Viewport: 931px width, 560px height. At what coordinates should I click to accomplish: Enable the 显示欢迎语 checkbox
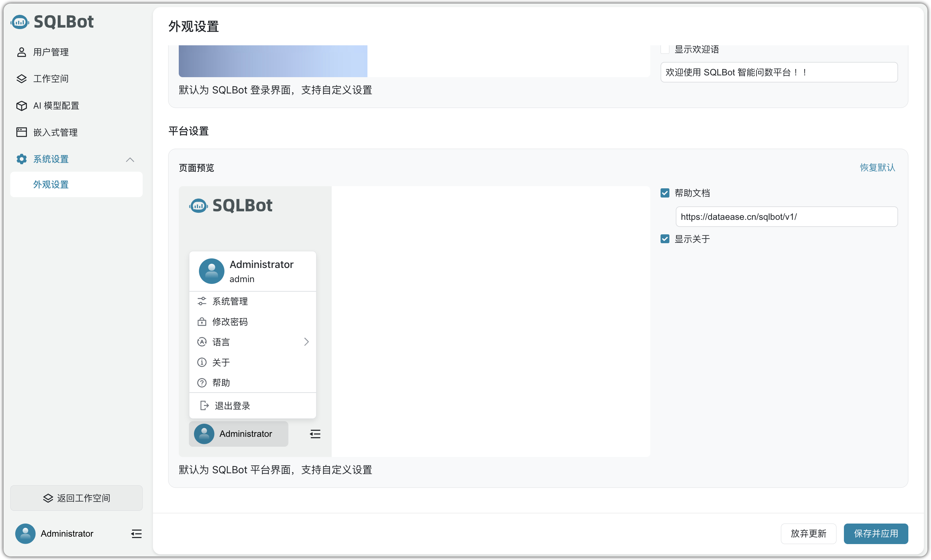(664, 50)
